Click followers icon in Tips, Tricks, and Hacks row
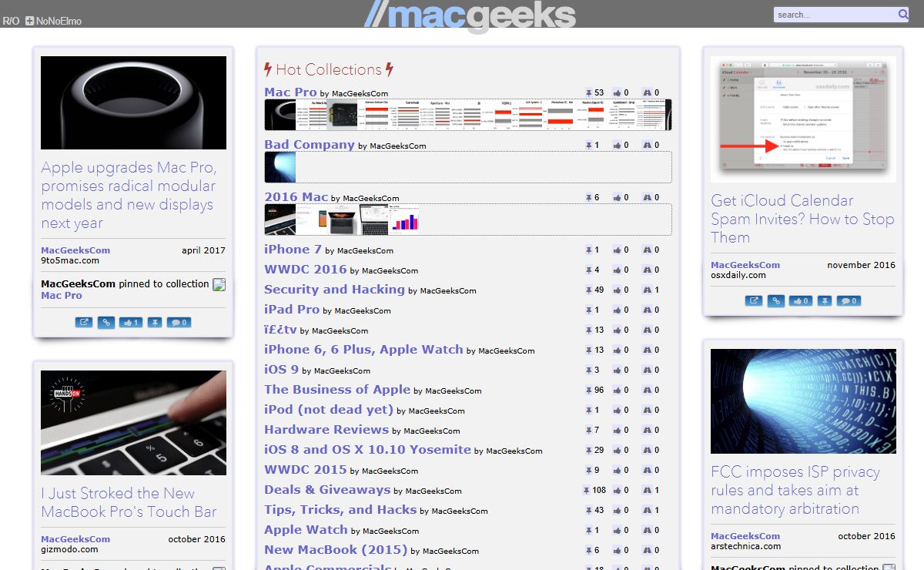This screenshot has height=570, width=924. pyautogui.click(x=647, y=510)
